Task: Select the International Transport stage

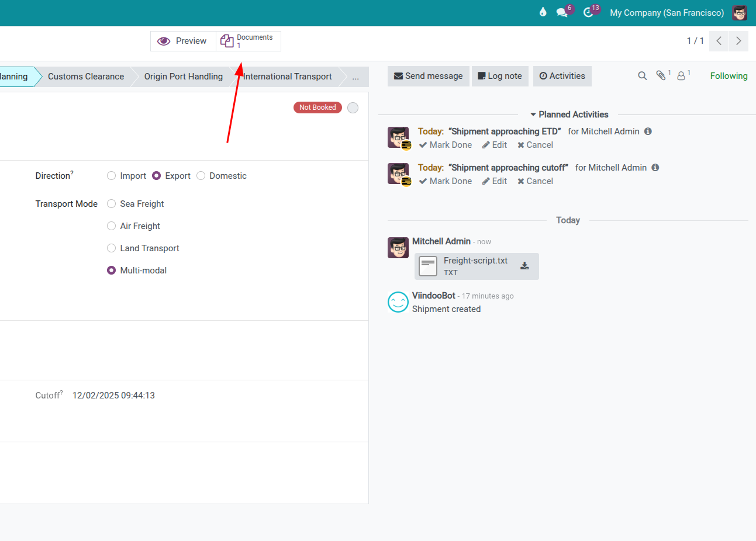Action: pos(288,77)
